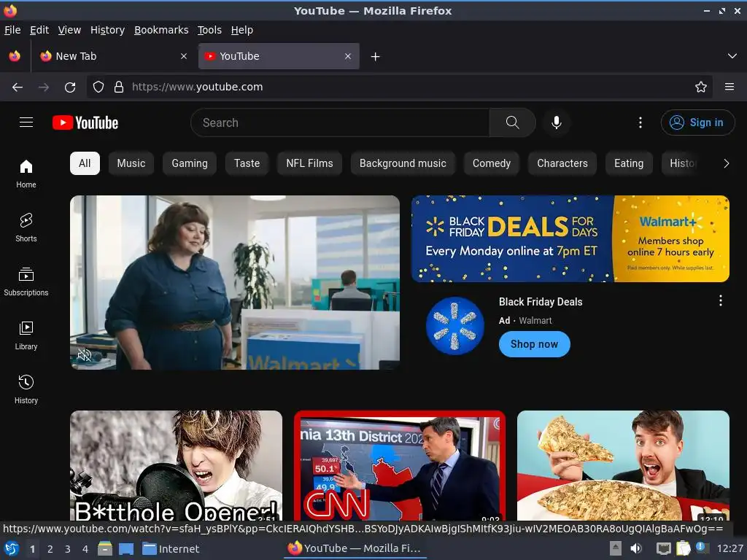This screenshot has height=560, width=747.
Task: Select the Eating filter chip
Action: click(629, 163)
